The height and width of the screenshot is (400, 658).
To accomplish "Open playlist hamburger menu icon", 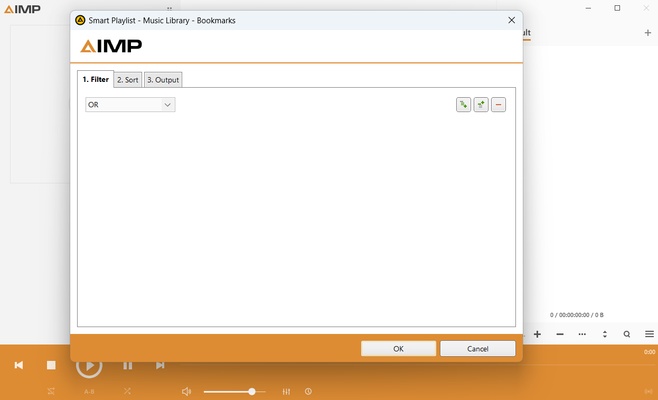I will pyautogui.click(x=649, y=334).
